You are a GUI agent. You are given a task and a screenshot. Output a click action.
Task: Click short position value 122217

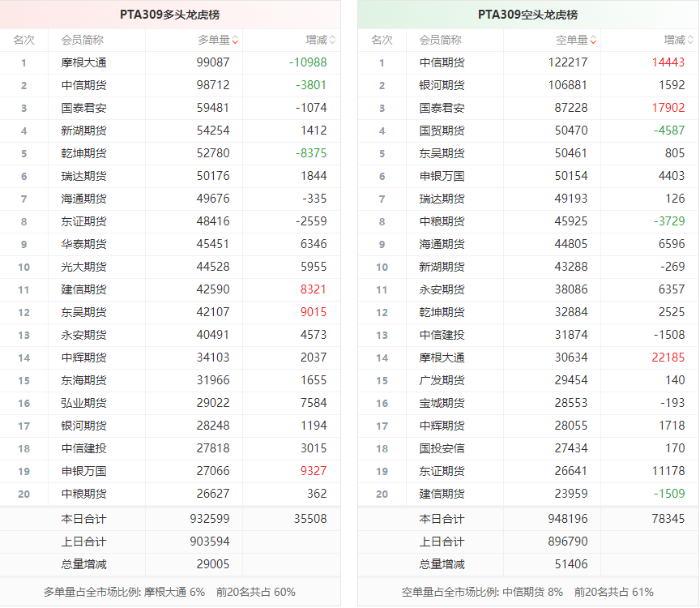(x=568, y=62)
